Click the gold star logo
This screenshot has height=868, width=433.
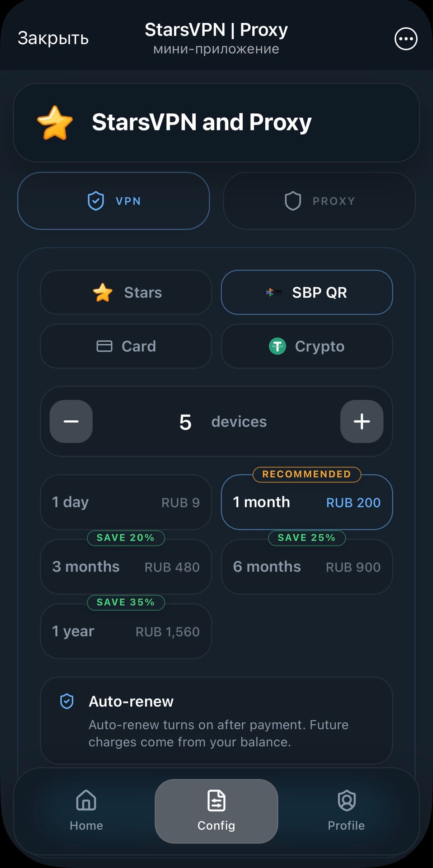point(55,123)
